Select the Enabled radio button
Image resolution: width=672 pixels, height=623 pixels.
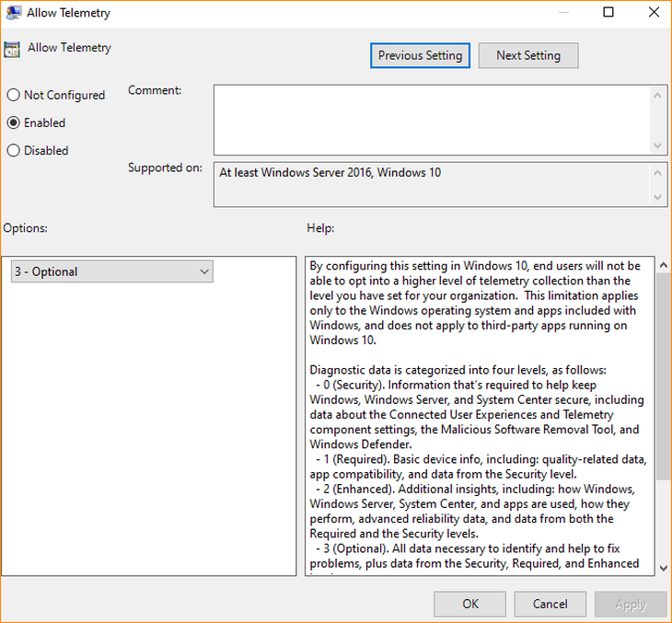pos(36,122)
